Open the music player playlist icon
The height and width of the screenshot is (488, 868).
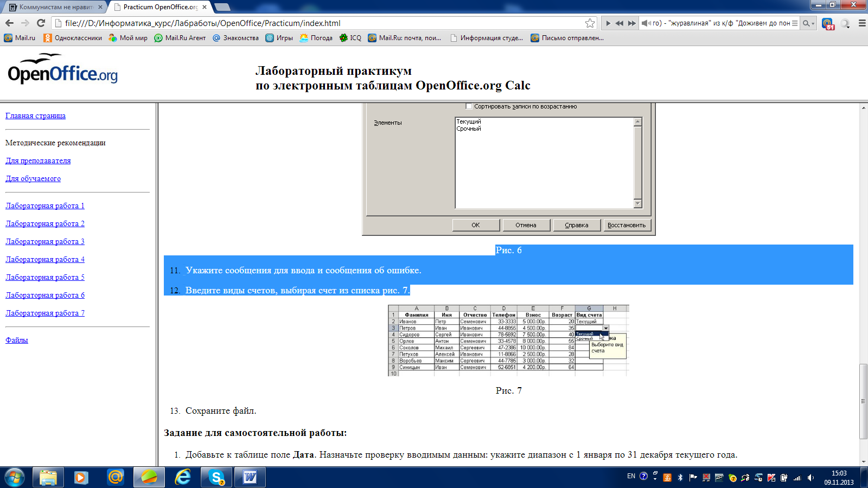(x=795, y=23)
